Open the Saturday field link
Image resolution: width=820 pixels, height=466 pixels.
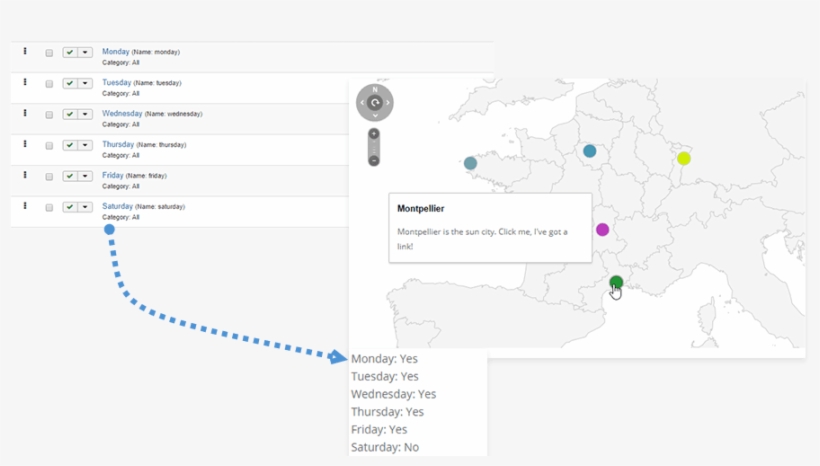117,206
